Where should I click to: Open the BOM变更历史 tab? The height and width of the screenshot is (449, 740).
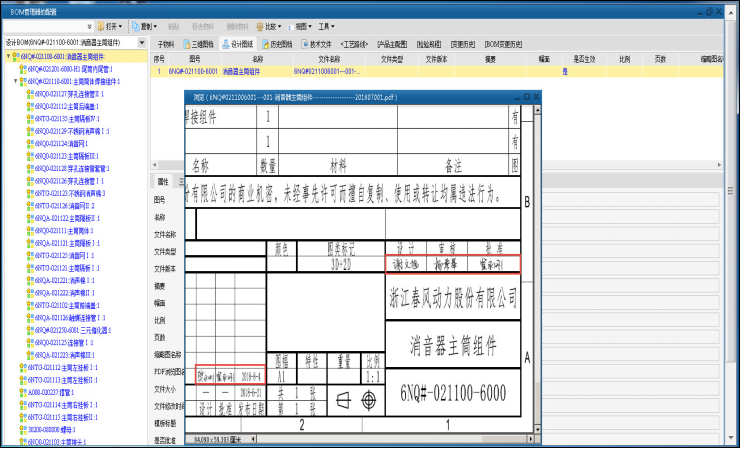tap(503, 44)
